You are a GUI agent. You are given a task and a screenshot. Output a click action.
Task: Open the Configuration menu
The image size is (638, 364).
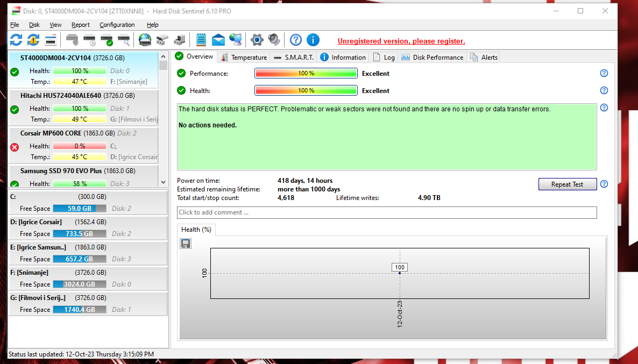[117, 25]
